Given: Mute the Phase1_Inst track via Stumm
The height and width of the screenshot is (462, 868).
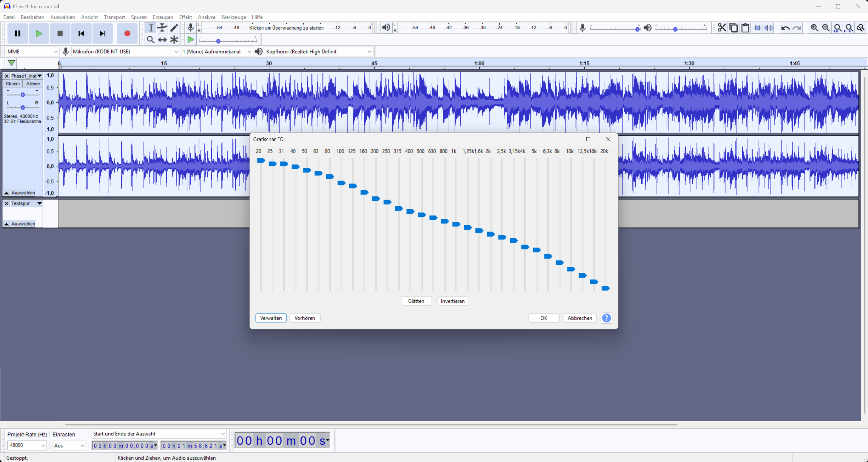Looking at the screenshot, I should click(12, 83).
